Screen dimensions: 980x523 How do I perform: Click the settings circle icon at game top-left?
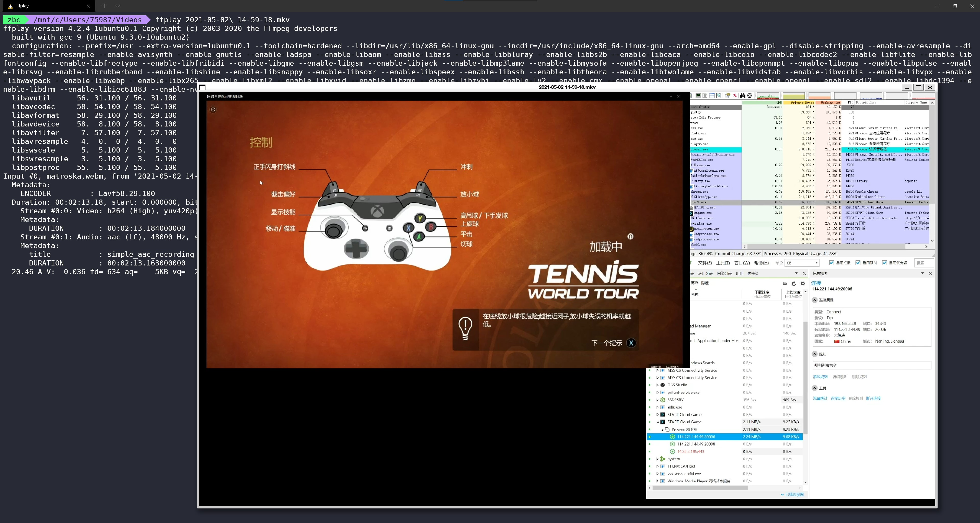(x=213, y=110)
